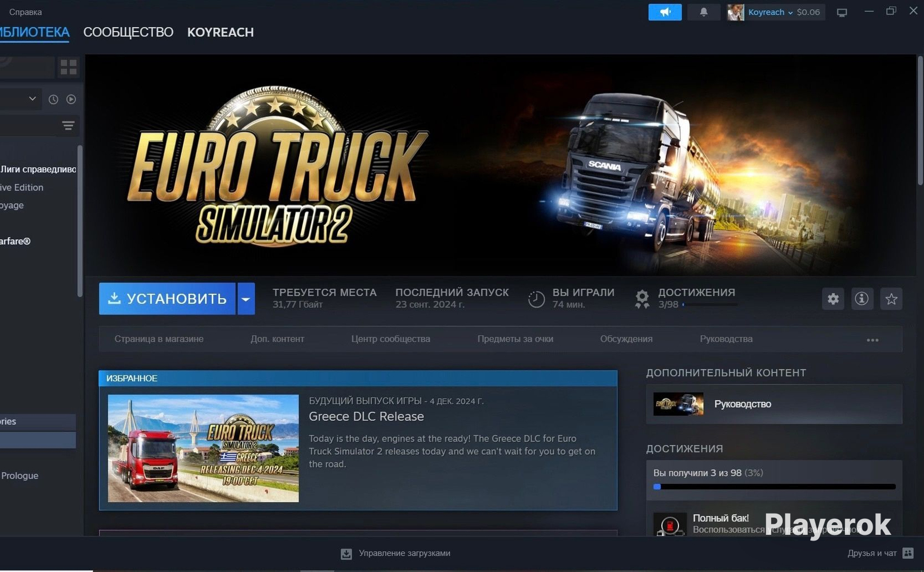Image resolution: width=924 pixels, height=572 pixels.
Task: Switch to the Сообщество tab
Action: 128,33
